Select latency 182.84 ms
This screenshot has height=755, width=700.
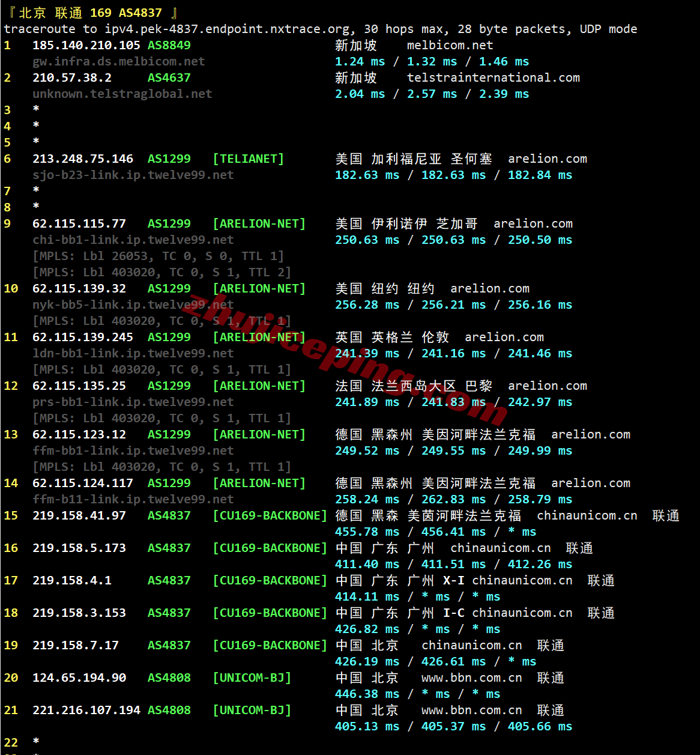pos(540,175)
